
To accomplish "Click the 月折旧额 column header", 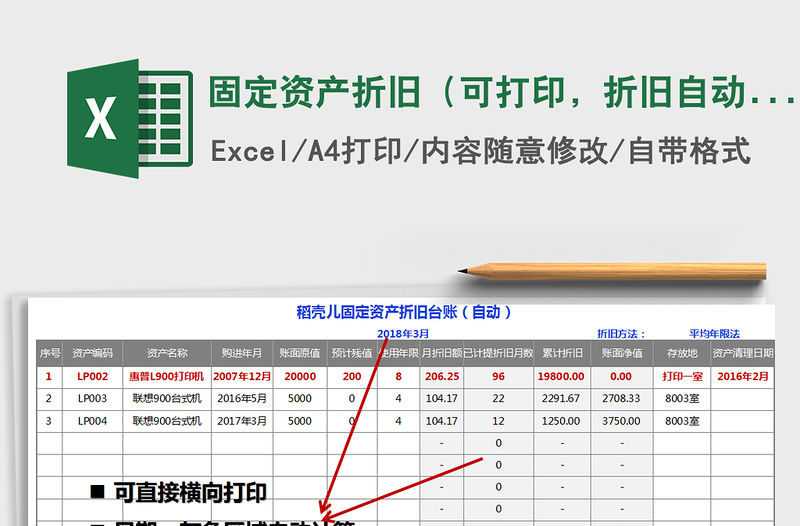I will tap(441, 353).
